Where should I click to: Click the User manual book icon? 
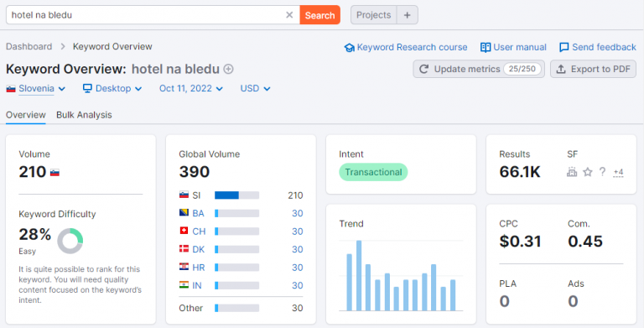coord(486,47)
